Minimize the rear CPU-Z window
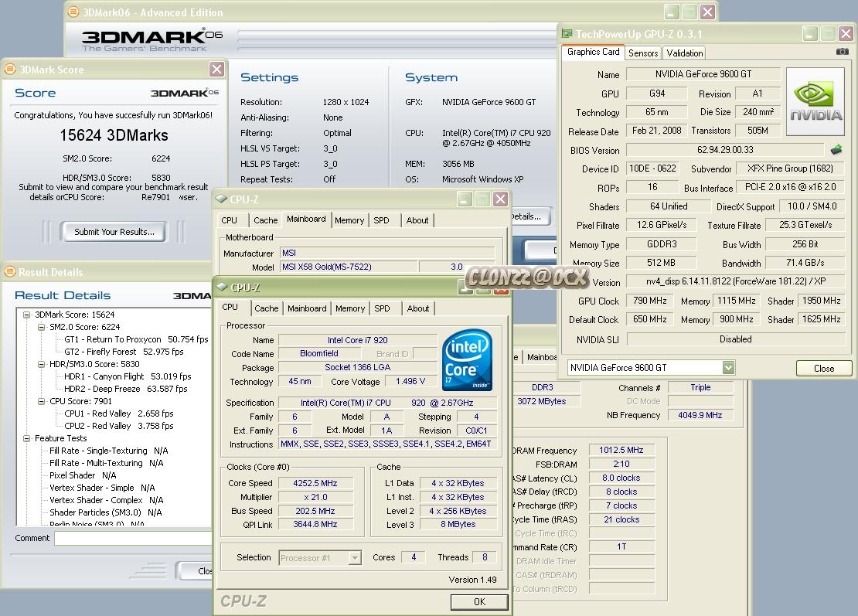 (465, 199)
